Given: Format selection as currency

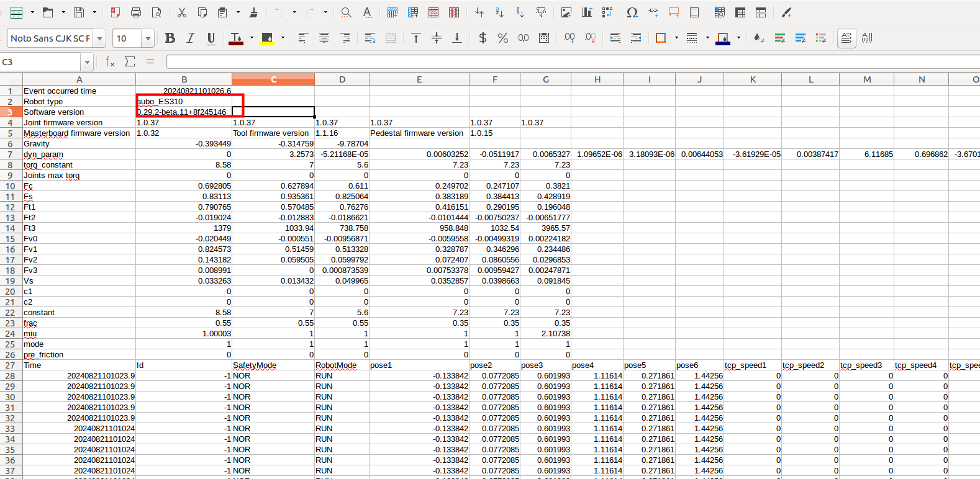Looking at the screenshot, I should (x=483, y=38).
